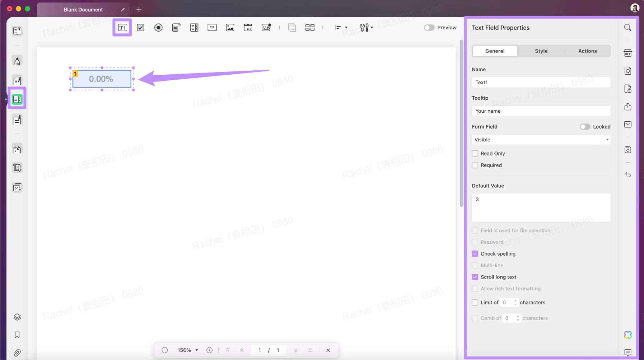Select the Checkbox form field tool
Image resolution: width=644 pixels, height=360 pixels.
pyautogui.click(x=140, y=27)
